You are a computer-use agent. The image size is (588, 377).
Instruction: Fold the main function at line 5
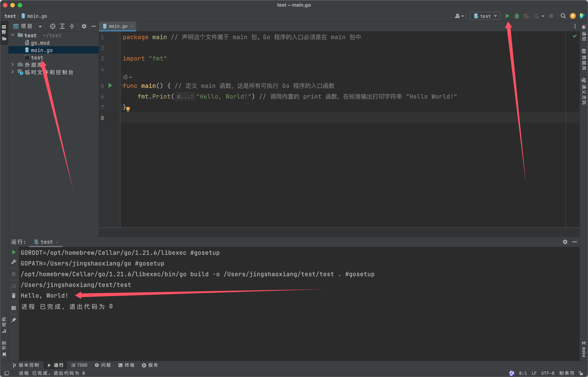click(120, 86)
